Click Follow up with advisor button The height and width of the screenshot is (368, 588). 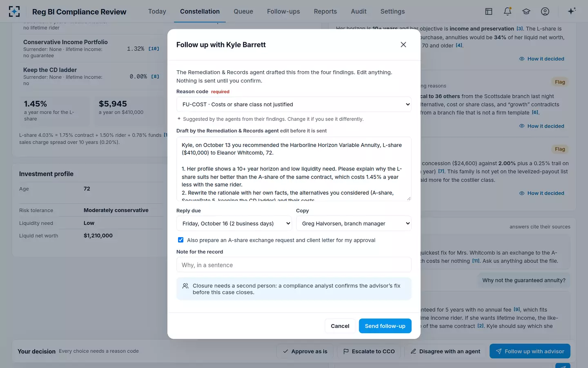(x=530, y=351)
